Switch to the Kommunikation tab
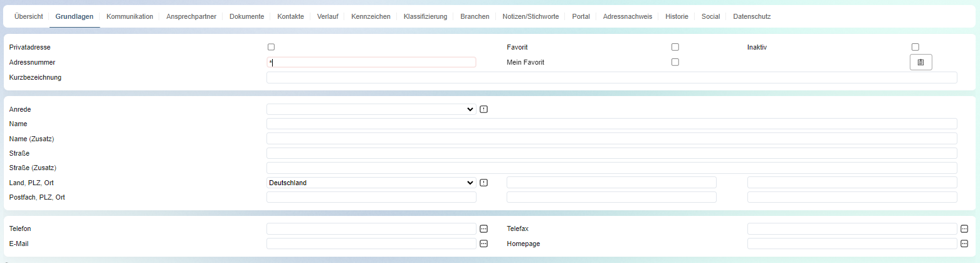This screenshot has width=980, height=263. [130, 16]
